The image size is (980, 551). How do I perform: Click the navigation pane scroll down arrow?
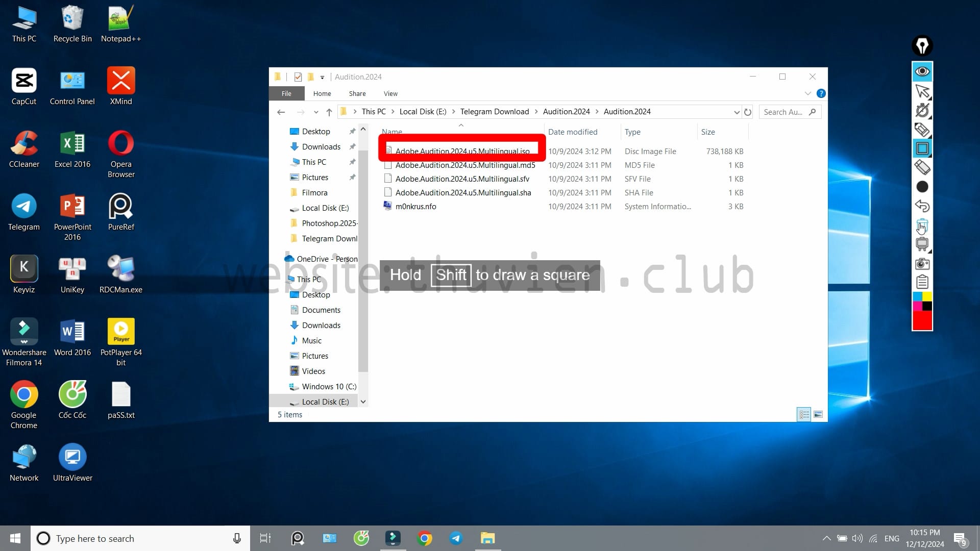[x=363, y=402]
